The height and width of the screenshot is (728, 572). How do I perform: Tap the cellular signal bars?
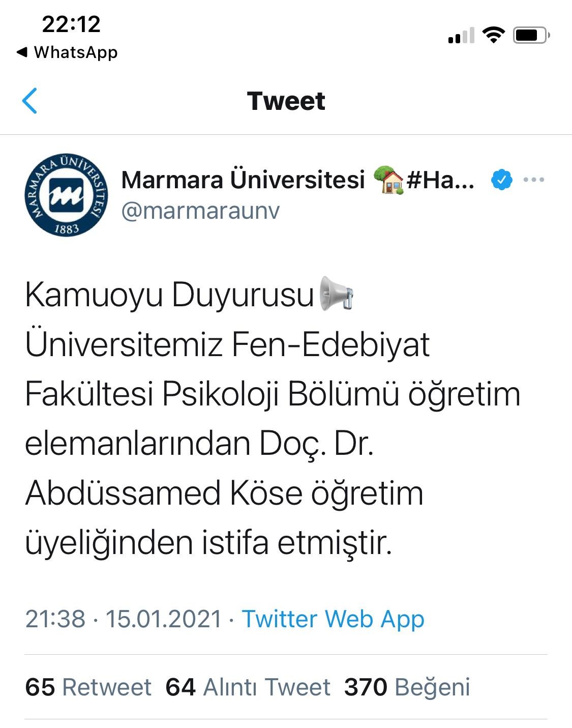[x=461, y=36]
